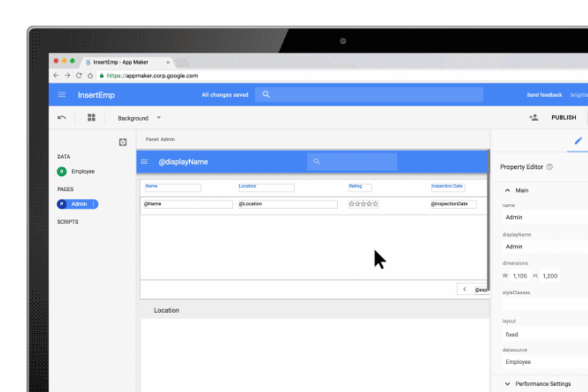Click the canvas header hamburger icon
588x392 pixels.
click(x=144, y=161)
